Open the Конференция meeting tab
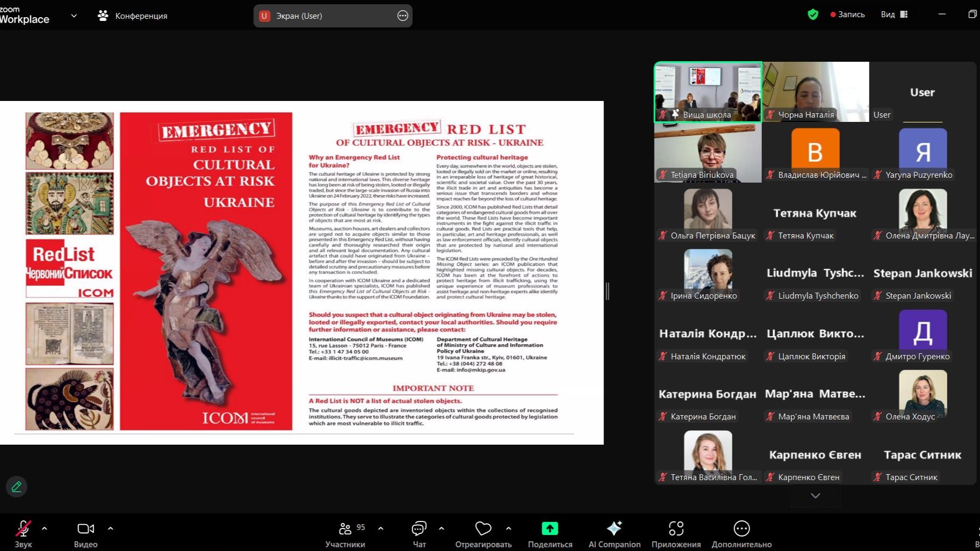Screen dimensions: 980x551 [x=133, y=16]
